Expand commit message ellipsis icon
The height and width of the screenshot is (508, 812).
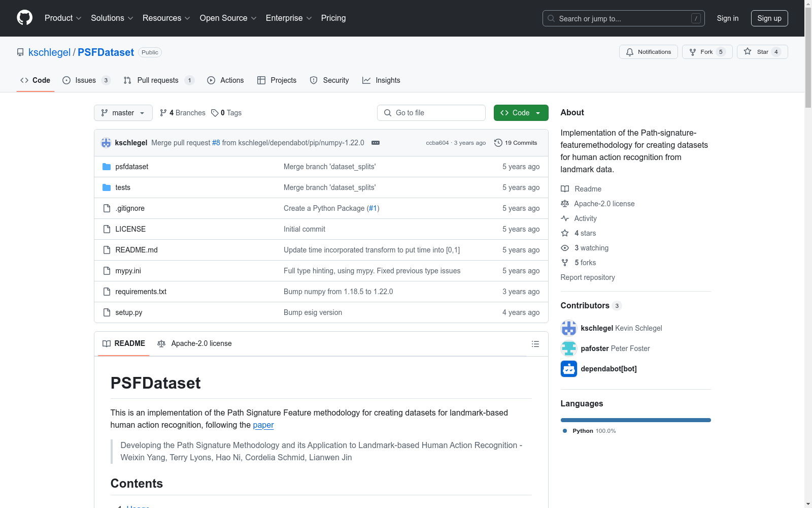(376, 143)
